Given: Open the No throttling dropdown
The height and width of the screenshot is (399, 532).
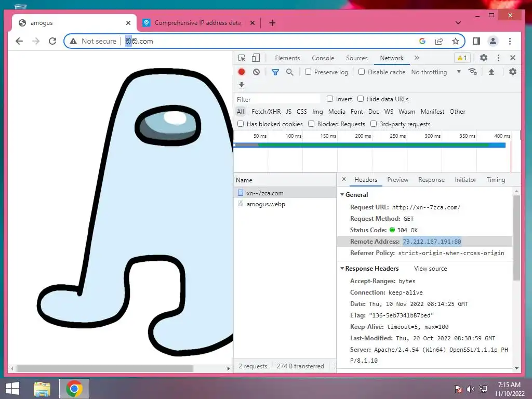Looking at the screenshot, I should pyautogui.click(x=436, y=72).
